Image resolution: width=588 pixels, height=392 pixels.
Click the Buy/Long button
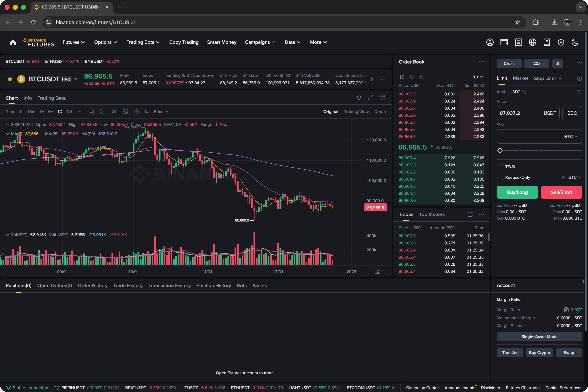coord(517,192)
